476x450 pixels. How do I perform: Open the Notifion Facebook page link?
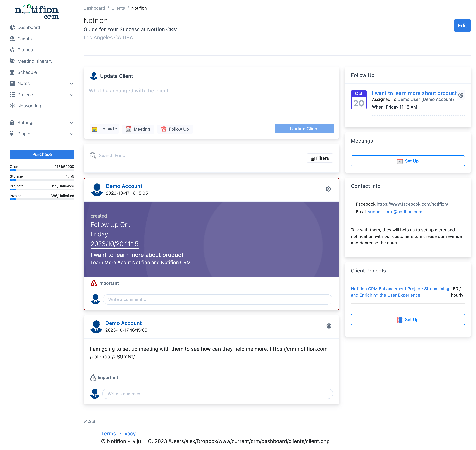pyautogui.click(x=412, y=204)
